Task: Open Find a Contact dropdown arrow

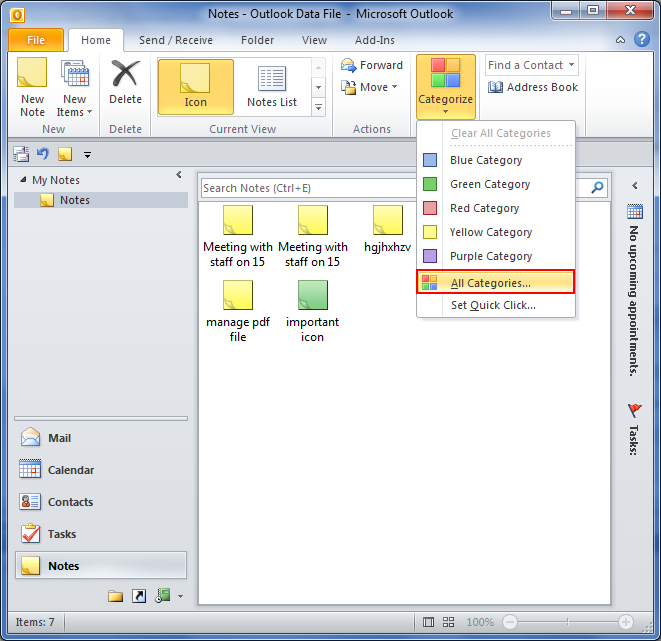Action: click(x=572, y=65)
